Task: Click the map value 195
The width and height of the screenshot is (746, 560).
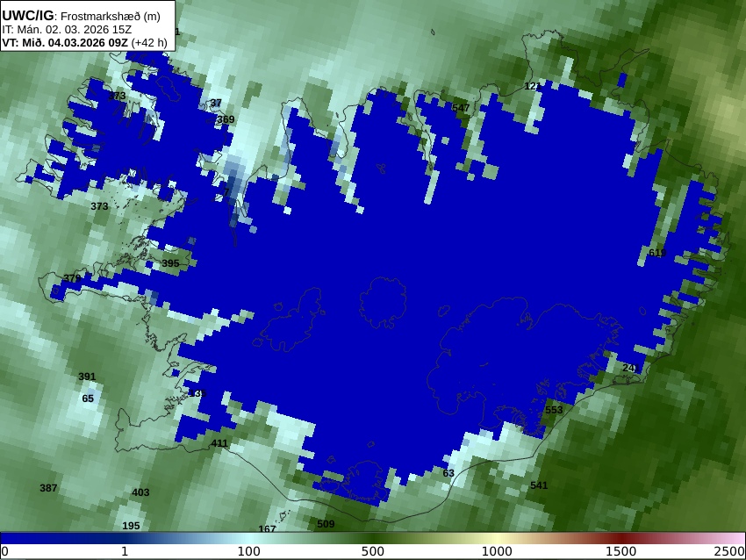Action: [x=132, y=526]
